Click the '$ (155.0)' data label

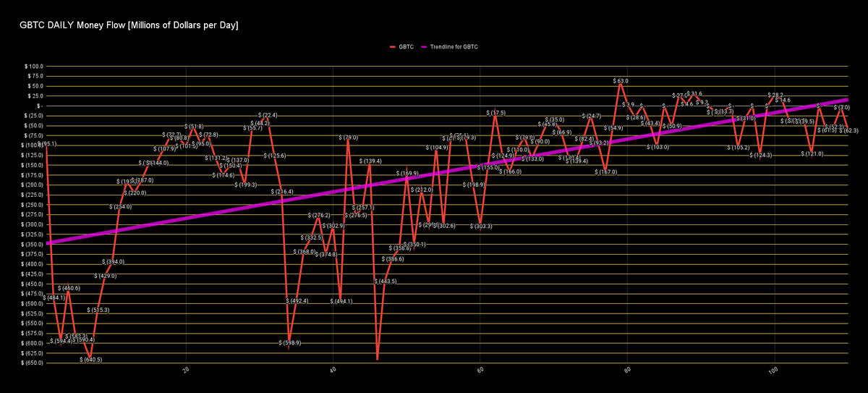pyautogui.click(x=488, y=167)
